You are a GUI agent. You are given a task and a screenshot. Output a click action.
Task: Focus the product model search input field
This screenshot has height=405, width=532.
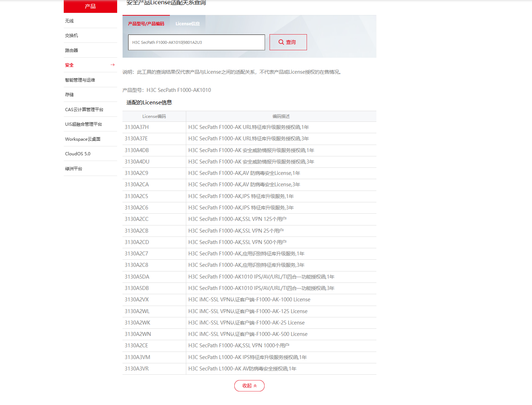(196, 42)
